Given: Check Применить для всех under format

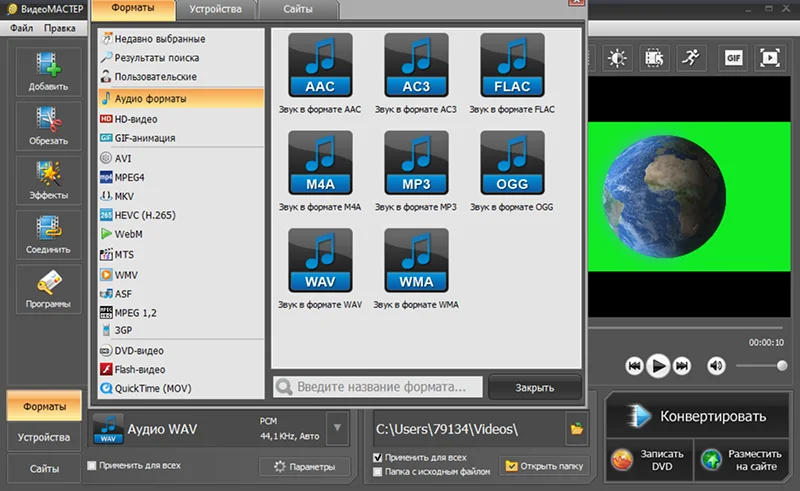Looking at the screenshot, I should (92, 465).
